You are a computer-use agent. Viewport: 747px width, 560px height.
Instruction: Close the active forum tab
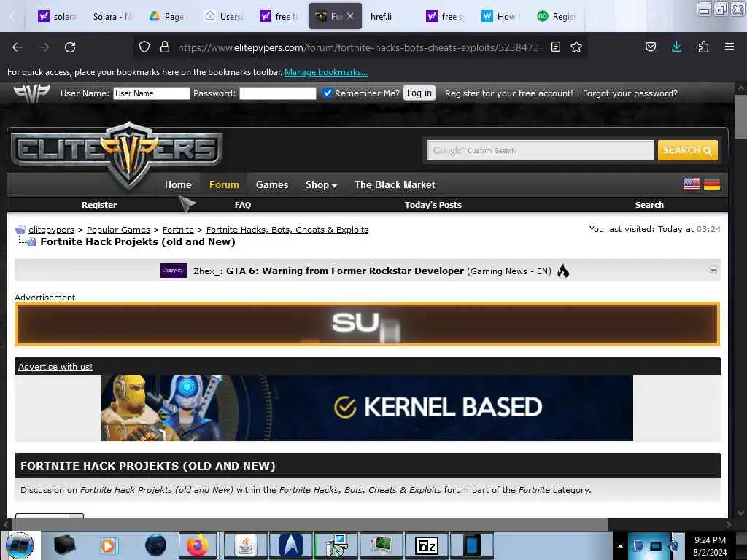[350, 16]
